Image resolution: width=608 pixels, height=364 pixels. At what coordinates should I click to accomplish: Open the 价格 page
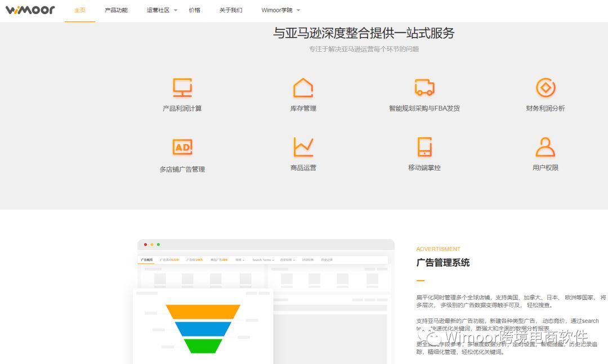(x=195, y=10)
